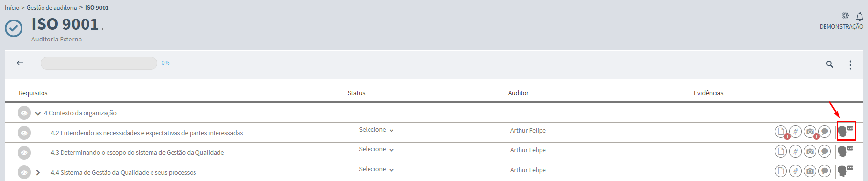
Task: Click the back arrow button
Action: coord(20,63)
